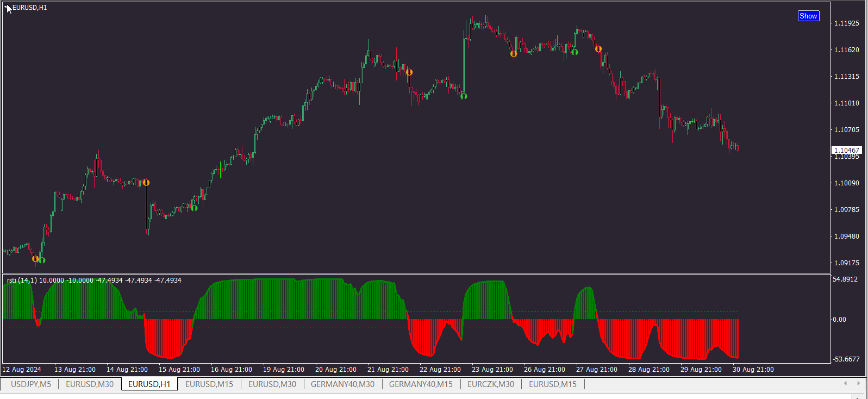Image resolution: width=868 pixels, height=399 pixels.
Task: Click the 1.11010 price level
Action: 847,103
